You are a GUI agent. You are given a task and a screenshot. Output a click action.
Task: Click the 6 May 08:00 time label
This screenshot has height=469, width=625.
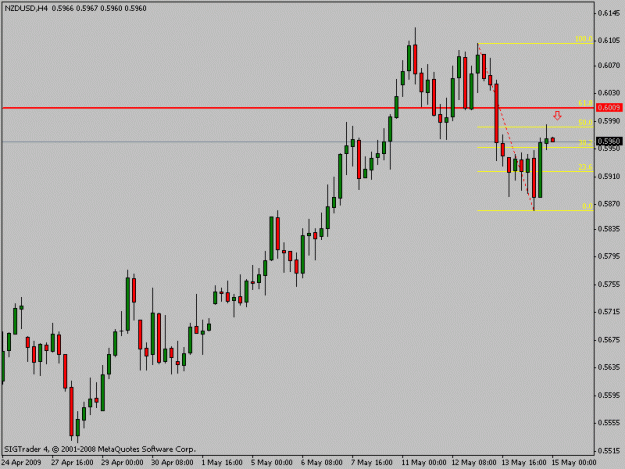click(x=322, y=462)
